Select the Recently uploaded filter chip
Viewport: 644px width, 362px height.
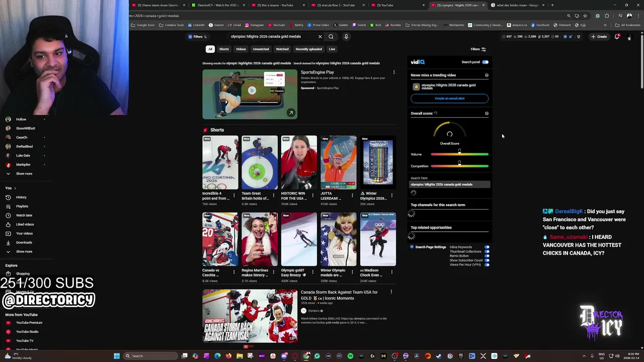[308, 49]
